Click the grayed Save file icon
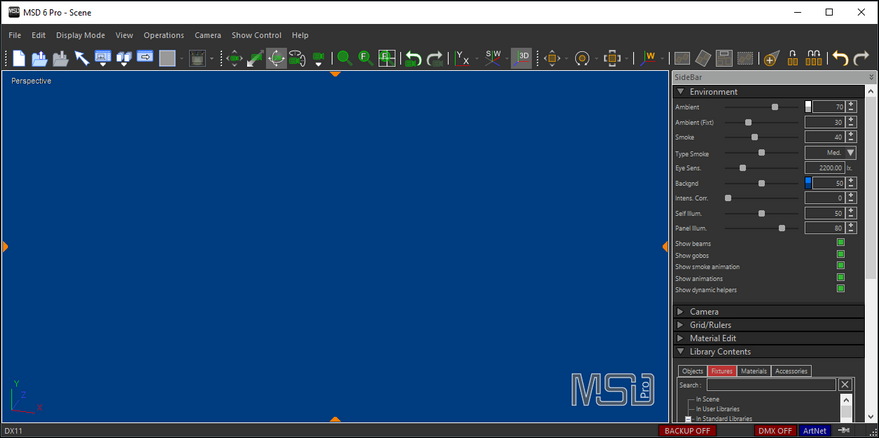The width and height of the screenshot is (879, 438). pyautogui.click(x=61, y=58)
